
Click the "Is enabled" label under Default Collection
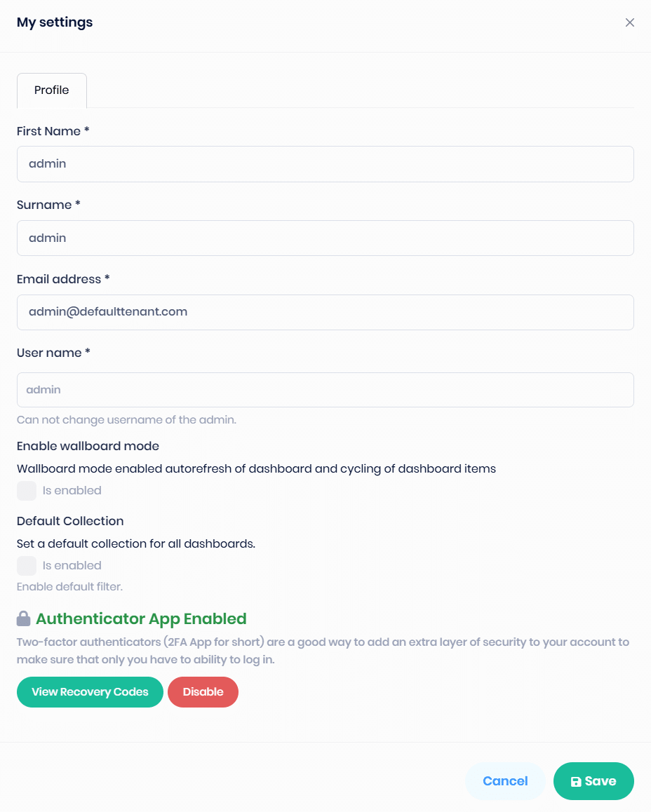pyautogui.click(x=72, y=566)
